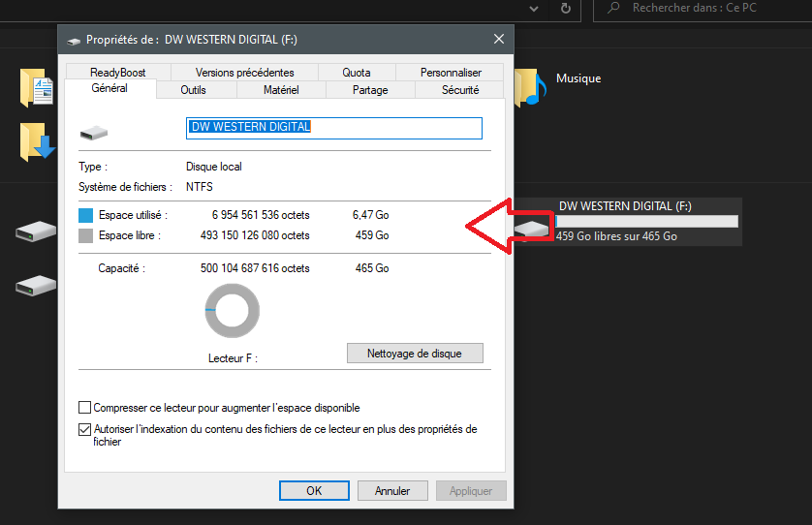Switch to the ReadyBoost tab

pos(117,73)
